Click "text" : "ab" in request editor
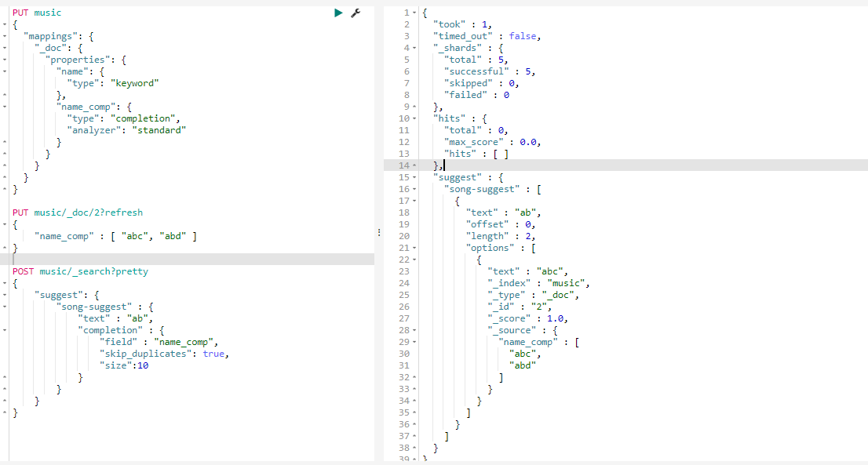This screenshot has width=868, height=465. (115, 318)
